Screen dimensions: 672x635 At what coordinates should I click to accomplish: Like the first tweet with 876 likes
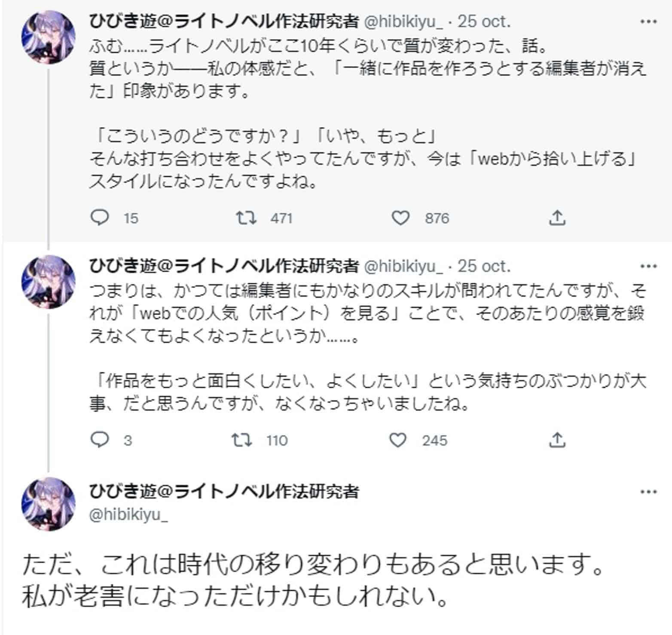coord(400,218)
